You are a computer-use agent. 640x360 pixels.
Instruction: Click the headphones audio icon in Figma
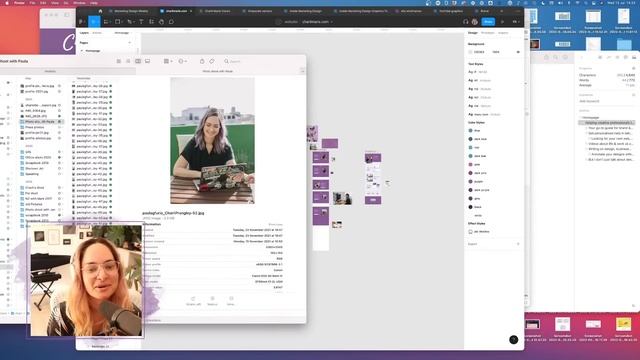(466, 22)
